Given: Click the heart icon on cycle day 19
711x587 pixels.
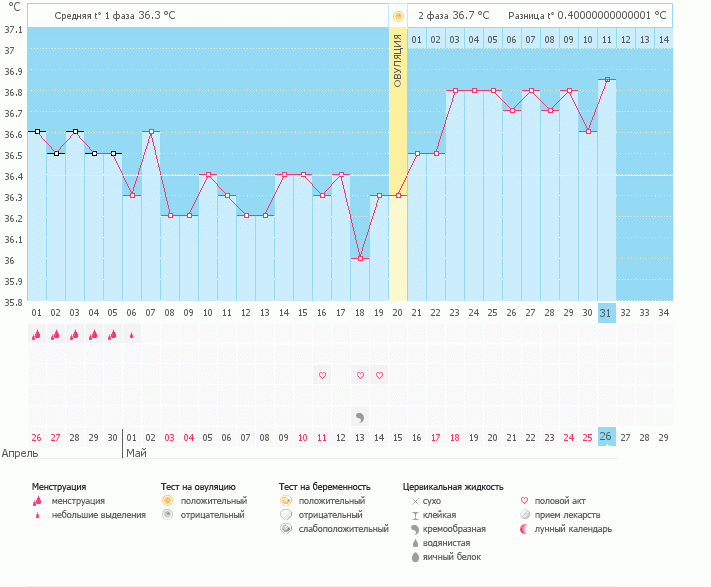Looking at the screenshot, I should pyautogui.click(x=379, y=376).
